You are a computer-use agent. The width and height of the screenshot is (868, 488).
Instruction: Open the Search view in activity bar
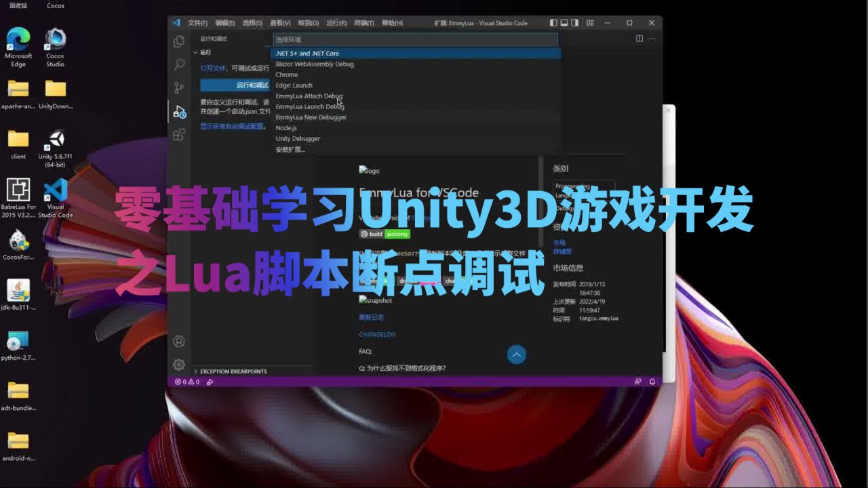[179, 65]
